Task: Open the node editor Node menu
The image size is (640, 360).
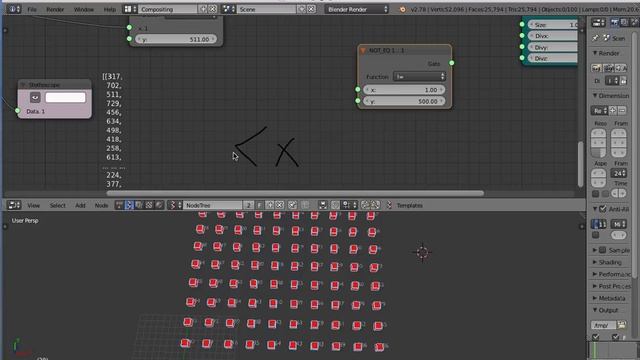Action: pyautogui.click(x=101, y=205)
